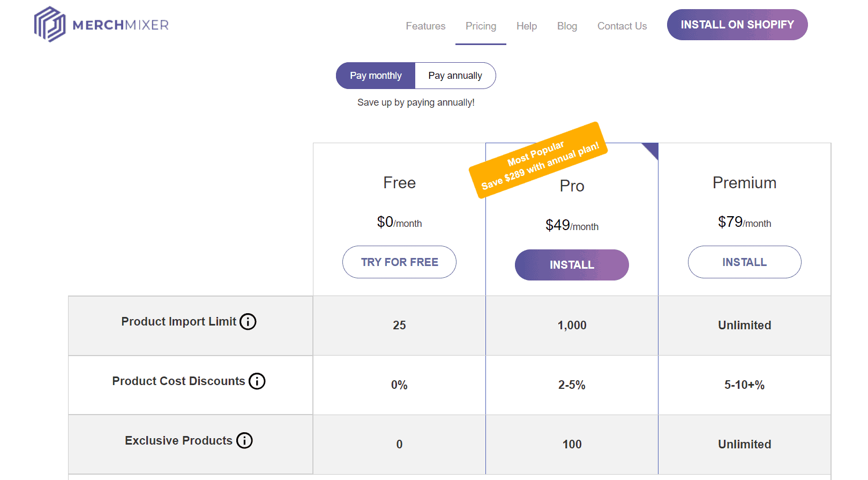Image resolution: width=868 pixels, height=480 pixels.
Task: Open Contact Us page
Action: click(622, 26)
